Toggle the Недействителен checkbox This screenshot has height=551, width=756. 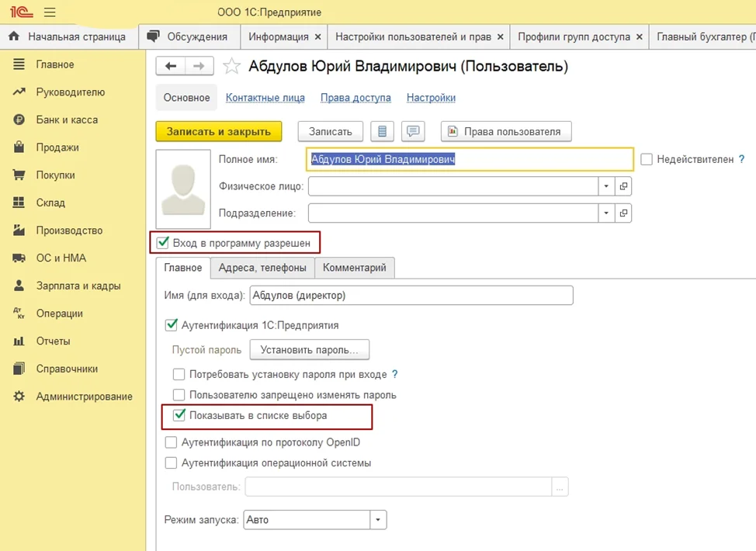(647, 159)
